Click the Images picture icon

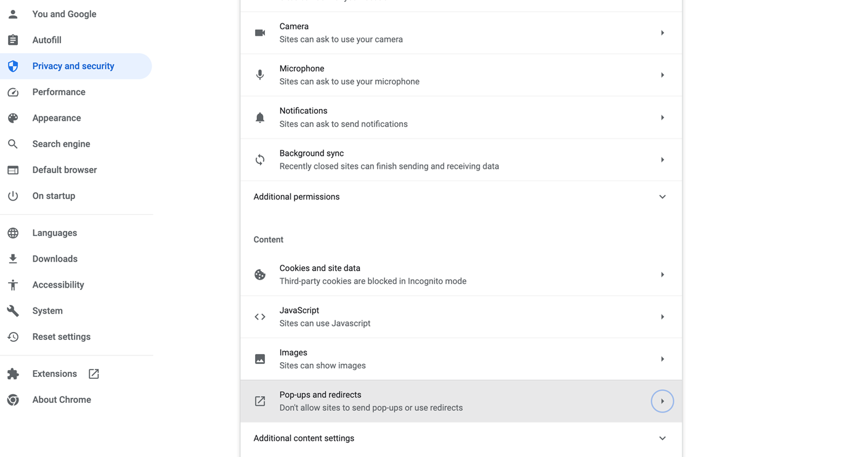click(260, 359)
